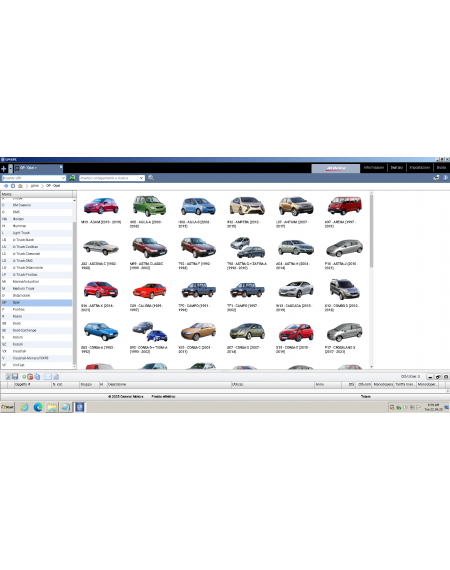Image resolution: width=450 pixels, height=570 pixels.
Task: Select Oldsmobile in the makes list
Action: (x=36, y=296)
